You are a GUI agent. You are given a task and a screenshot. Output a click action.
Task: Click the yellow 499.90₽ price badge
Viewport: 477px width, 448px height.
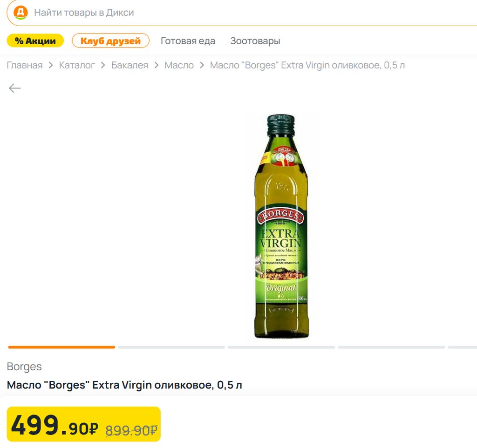[x=84, y=424]
